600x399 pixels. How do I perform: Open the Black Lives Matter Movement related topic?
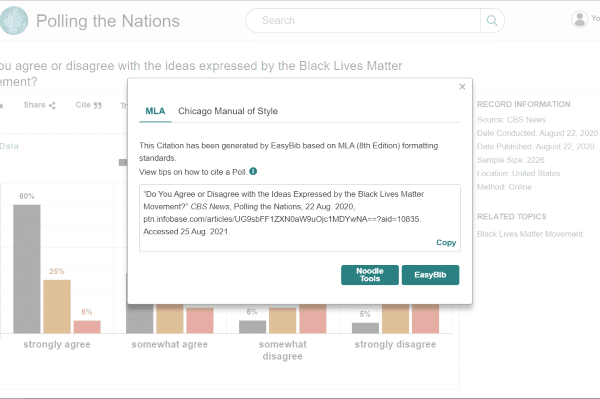coord(530,234)
